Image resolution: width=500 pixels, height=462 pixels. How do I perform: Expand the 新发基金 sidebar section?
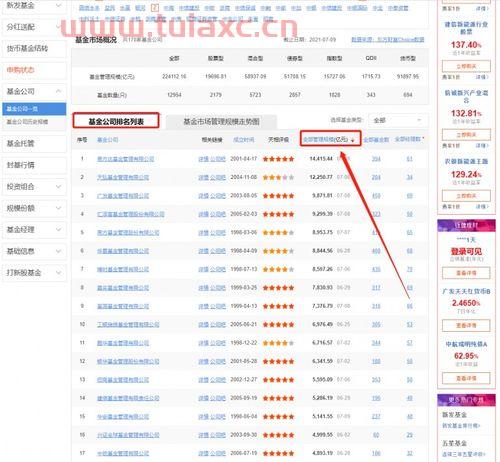[x=58, y=5]
